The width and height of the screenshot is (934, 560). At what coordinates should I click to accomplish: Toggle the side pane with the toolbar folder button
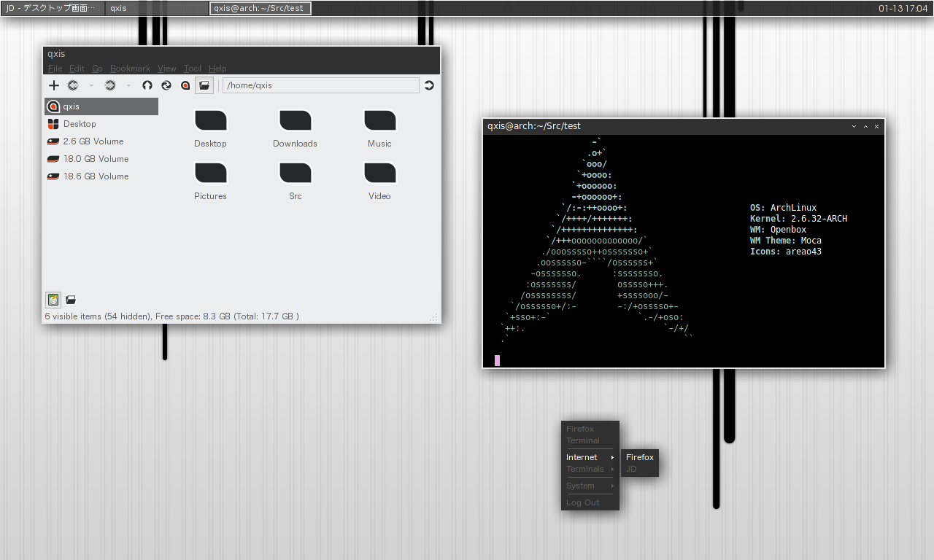point(204,85)
